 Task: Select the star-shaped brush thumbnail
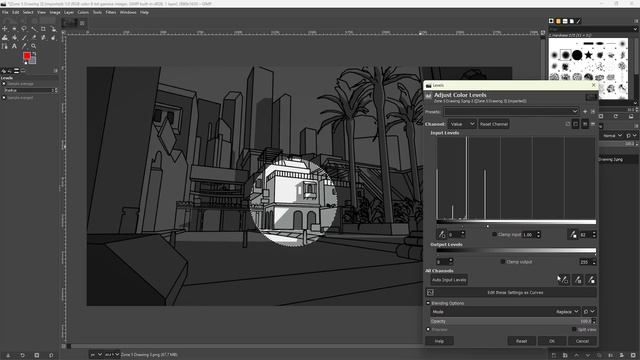tap(588, 55)
